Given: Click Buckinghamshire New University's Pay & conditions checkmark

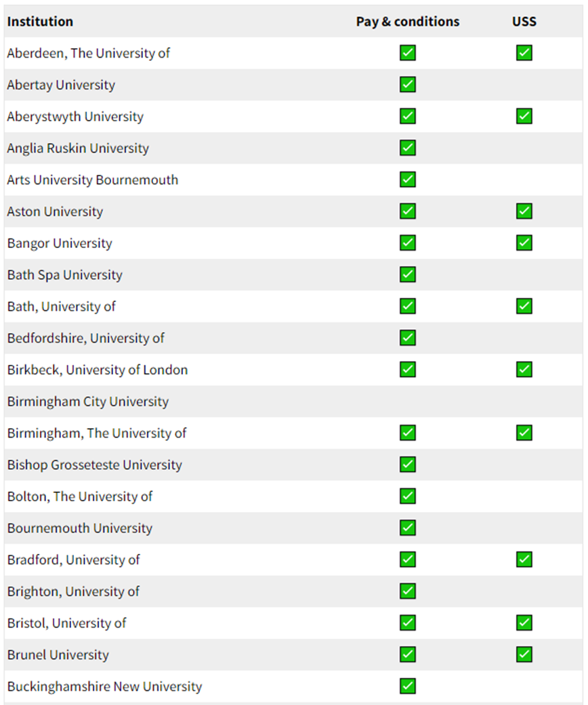Looking at the screenshot, I should (x=408, y=686).
